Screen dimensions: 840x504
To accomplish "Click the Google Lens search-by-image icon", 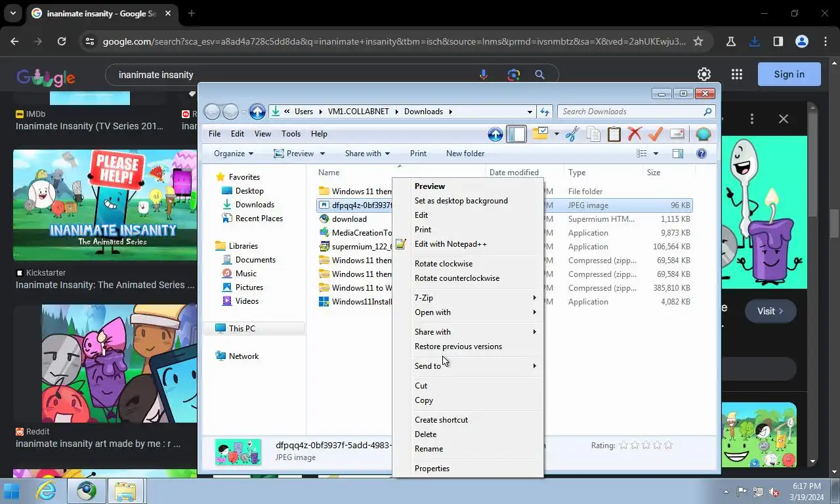I will tap(513, 75).
